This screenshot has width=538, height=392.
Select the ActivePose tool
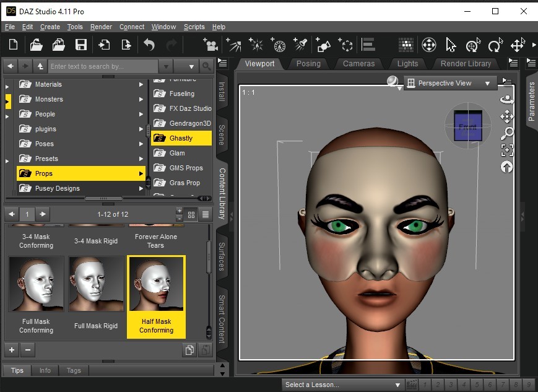coord(473,45)
